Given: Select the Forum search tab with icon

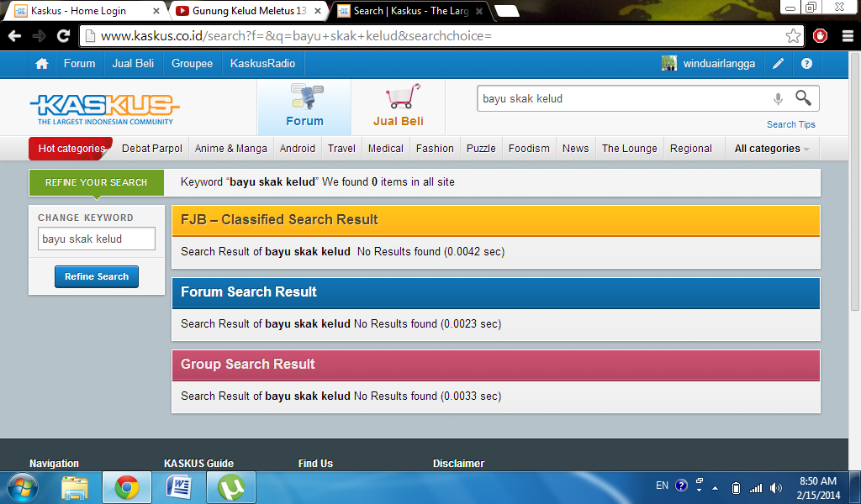Looking at the screenshot, I should [x=304, y=107].
